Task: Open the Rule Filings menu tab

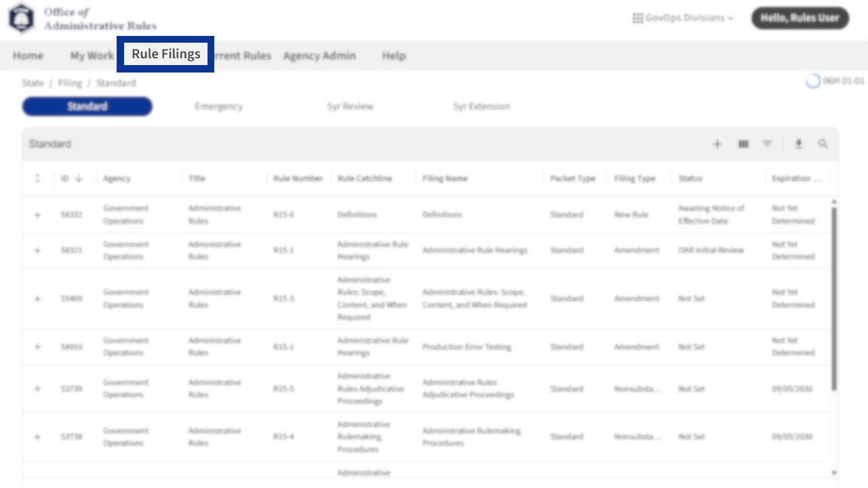Action: (x=166, y=54)
